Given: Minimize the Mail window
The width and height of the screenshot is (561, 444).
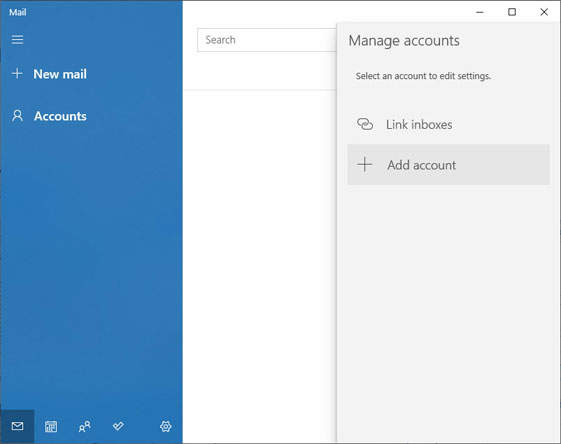Looking at the screenshot, I should [x=480, y=12].
